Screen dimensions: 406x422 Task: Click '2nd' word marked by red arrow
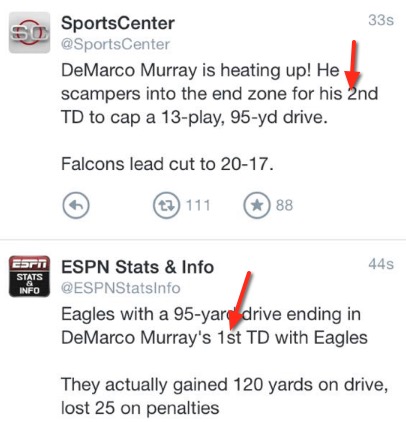(x=362, y=94)
